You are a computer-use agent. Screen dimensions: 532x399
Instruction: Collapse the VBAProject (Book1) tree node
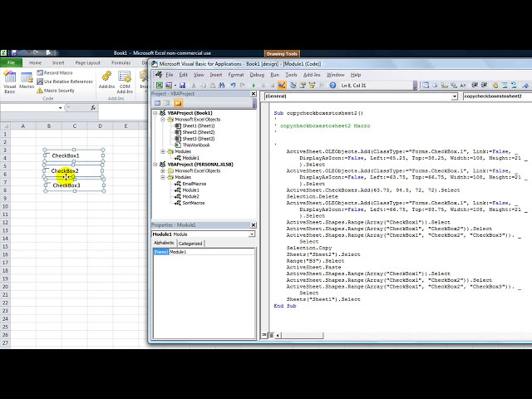[156, 112]
